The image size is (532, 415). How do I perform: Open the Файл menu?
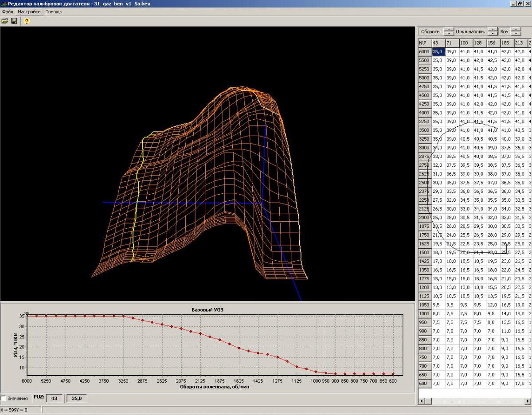click(8, 12)
